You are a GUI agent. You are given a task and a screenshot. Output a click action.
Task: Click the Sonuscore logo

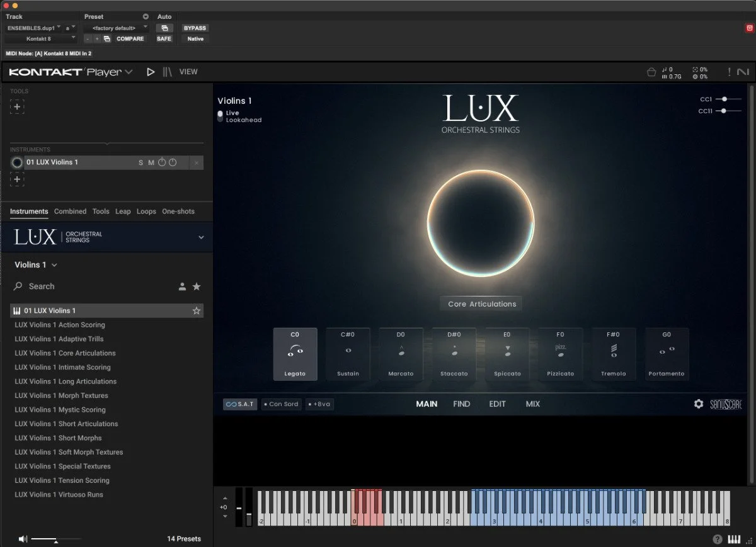726,403
